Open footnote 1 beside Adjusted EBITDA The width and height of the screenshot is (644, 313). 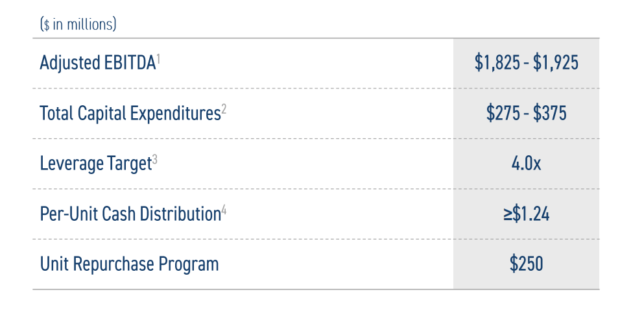[x=158, y=59]
